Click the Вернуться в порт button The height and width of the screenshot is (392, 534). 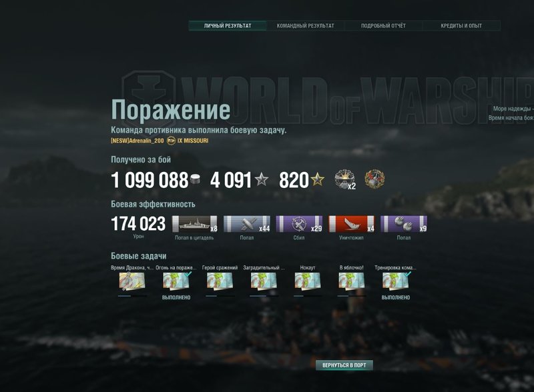[x=344, y=365]
